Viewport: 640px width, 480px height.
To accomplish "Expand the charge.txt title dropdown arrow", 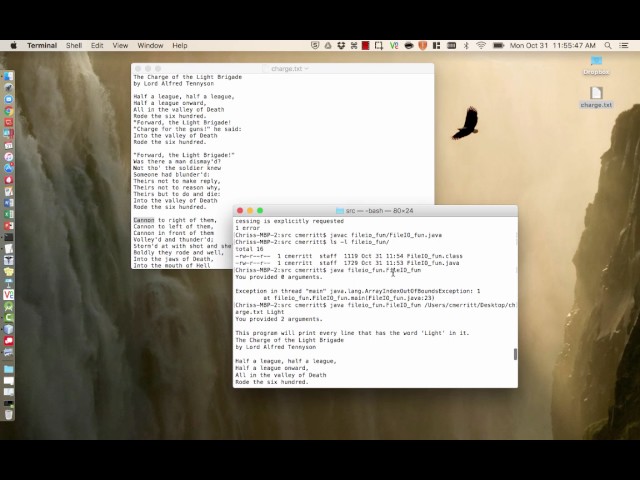I will click(307, 69).
